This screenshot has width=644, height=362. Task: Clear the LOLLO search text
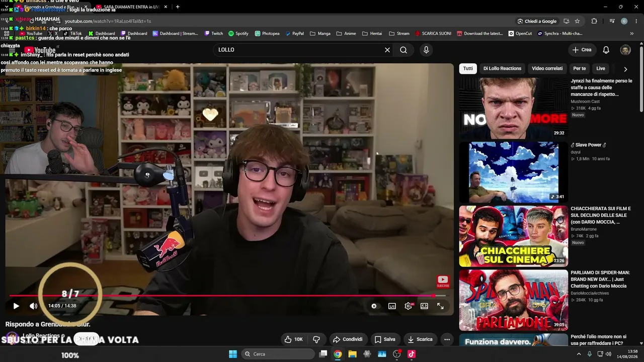pos(387,50)
